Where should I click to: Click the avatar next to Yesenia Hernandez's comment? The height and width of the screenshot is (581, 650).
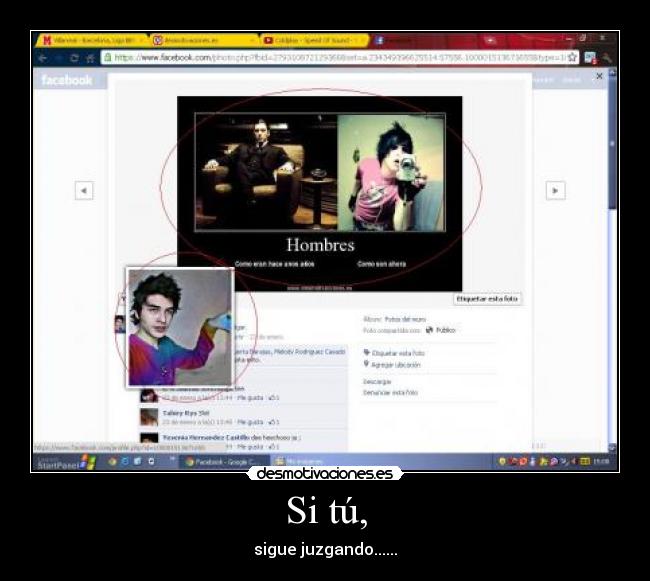(149, 437)
